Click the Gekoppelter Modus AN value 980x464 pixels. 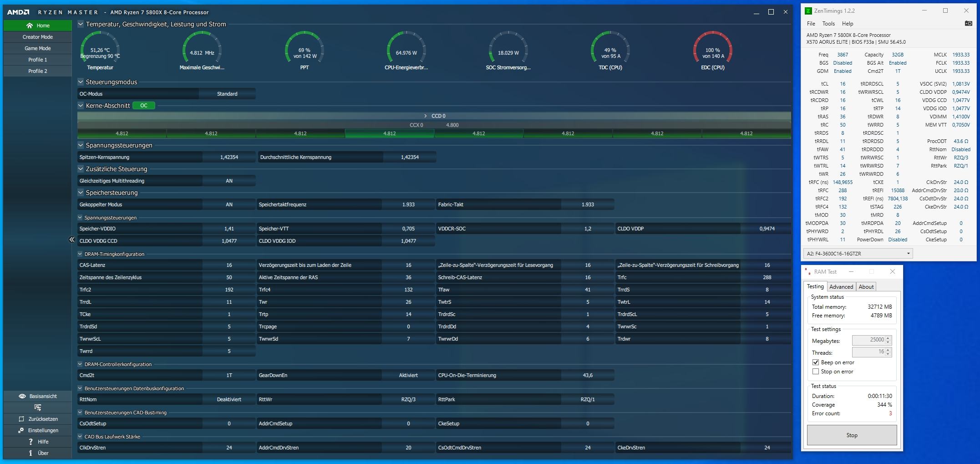click(229, 204)
